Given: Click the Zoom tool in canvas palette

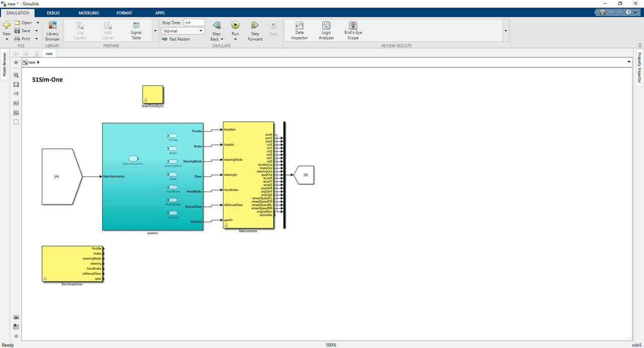Looking at the screenshot, I should pos(16,75).
